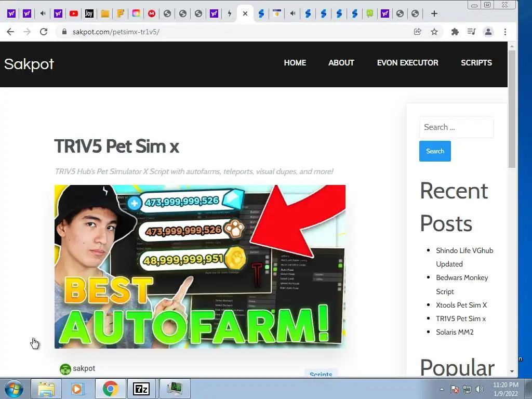Open the SCRIPTS menu item
Screen dimensions: 532x399
(476, 63)
